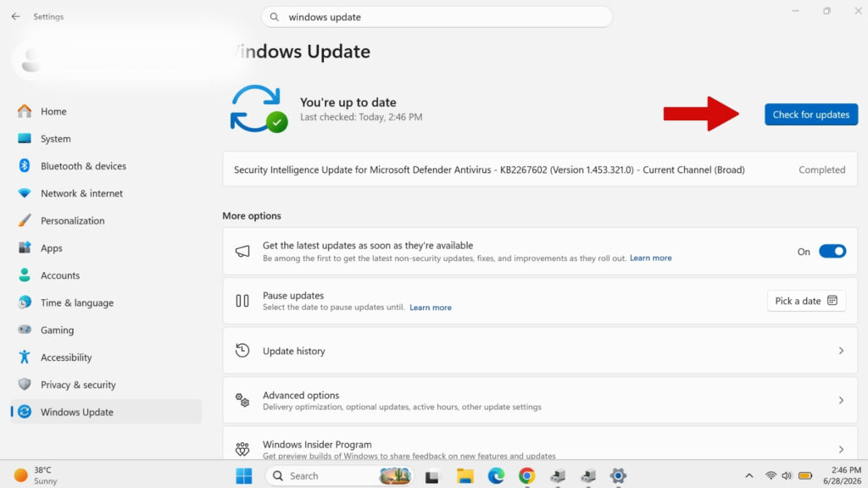
Task: Click the taskbar Search box
Action: pos(339,476)
